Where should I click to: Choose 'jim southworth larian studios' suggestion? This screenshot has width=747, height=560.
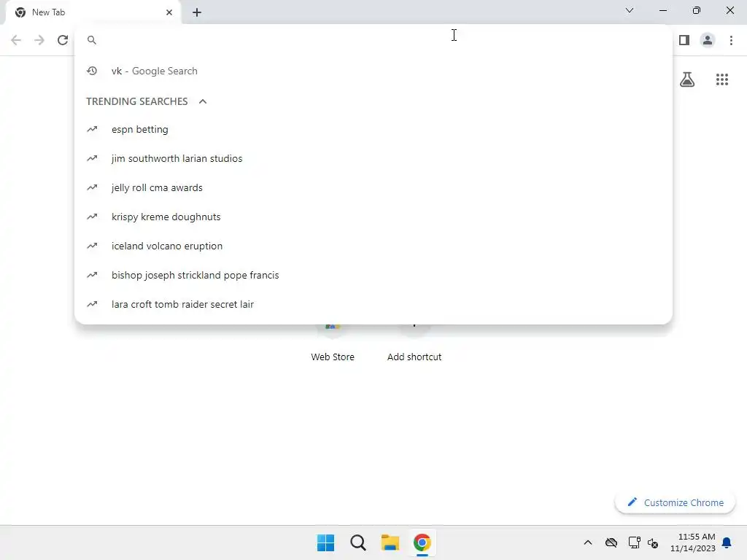point(373,158)
